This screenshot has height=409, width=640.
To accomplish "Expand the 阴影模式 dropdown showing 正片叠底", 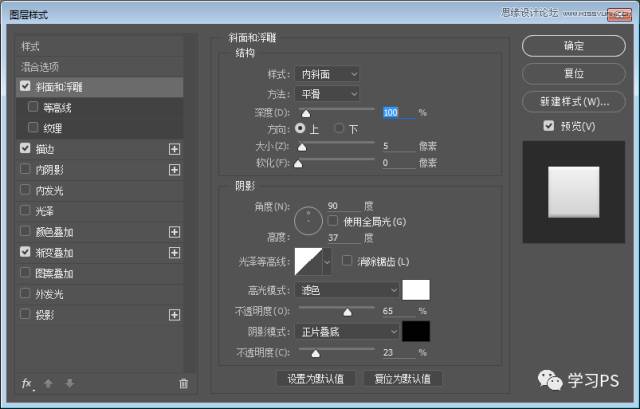I will pos(349,331).
